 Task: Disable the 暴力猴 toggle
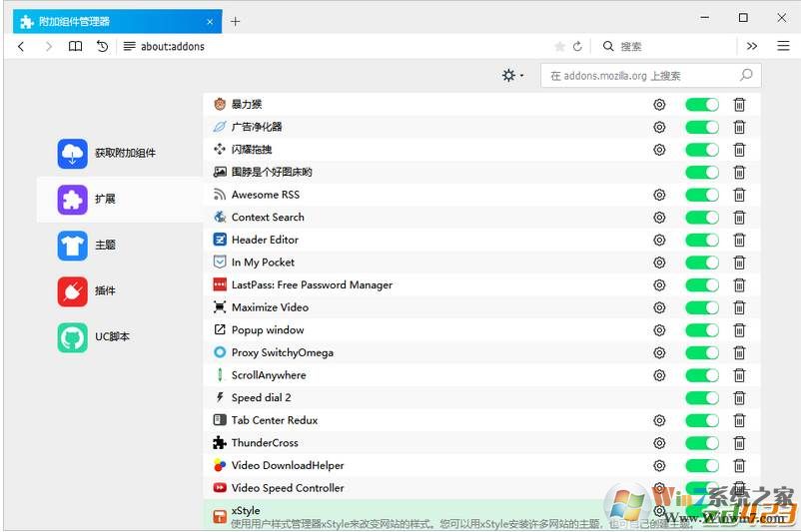(x=702, y=105)
